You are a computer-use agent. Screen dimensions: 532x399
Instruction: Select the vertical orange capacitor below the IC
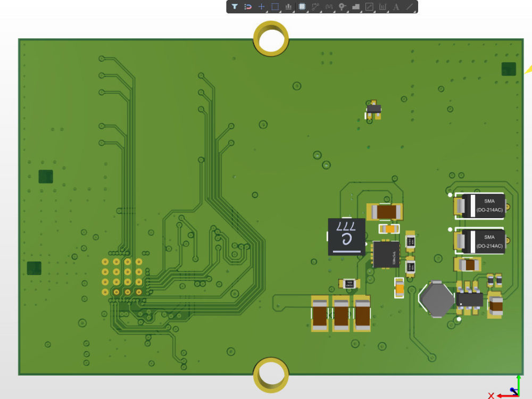(x=400, y=288)
